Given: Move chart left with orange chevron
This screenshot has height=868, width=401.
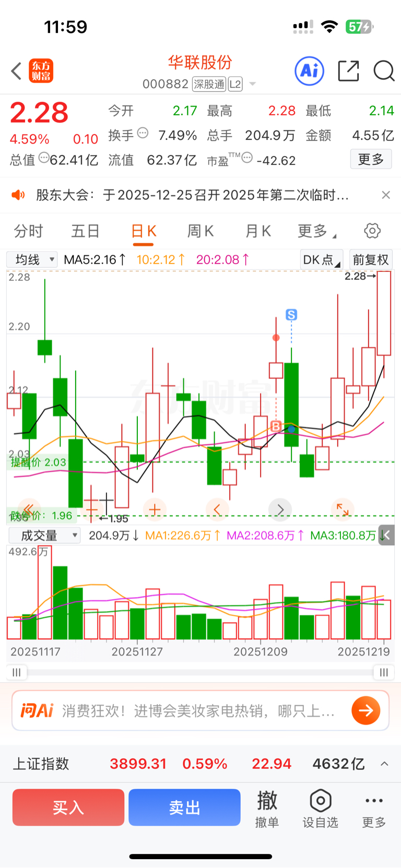Looking at the screenshot, I should [217, 509].
